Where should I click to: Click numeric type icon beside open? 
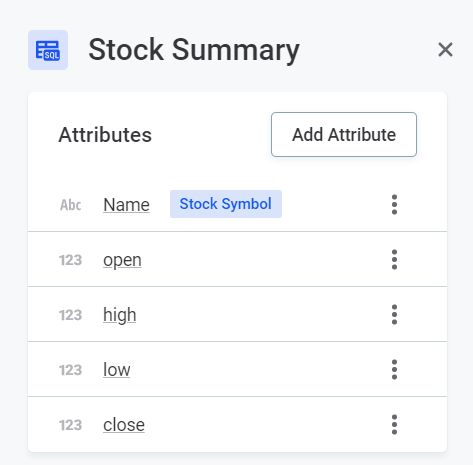coord(70,260)
